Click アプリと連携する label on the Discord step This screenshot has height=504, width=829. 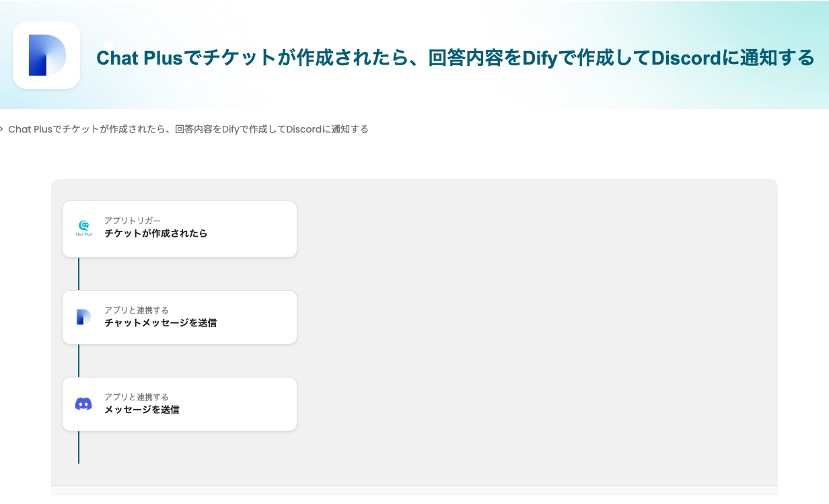click(x=137, y=397)
